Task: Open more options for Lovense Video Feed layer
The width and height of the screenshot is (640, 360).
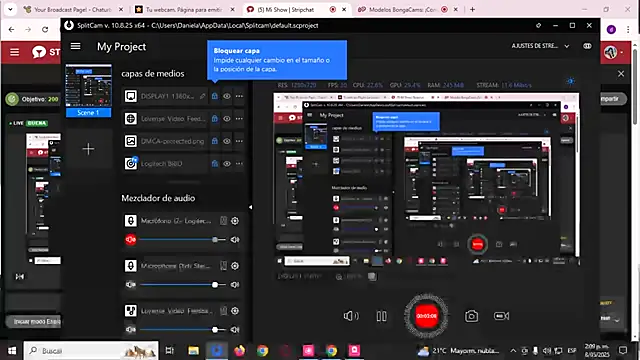Action: [239, 119]
